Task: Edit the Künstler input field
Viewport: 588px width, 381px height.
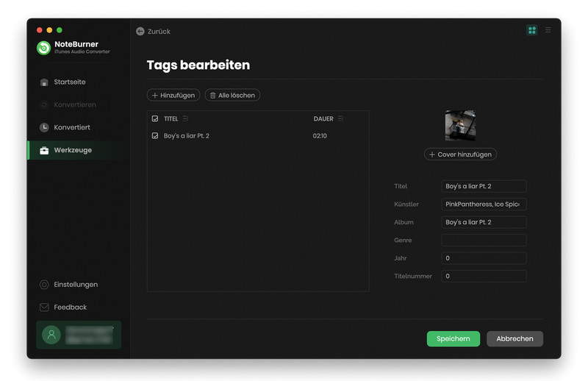Action: [484, 204]
